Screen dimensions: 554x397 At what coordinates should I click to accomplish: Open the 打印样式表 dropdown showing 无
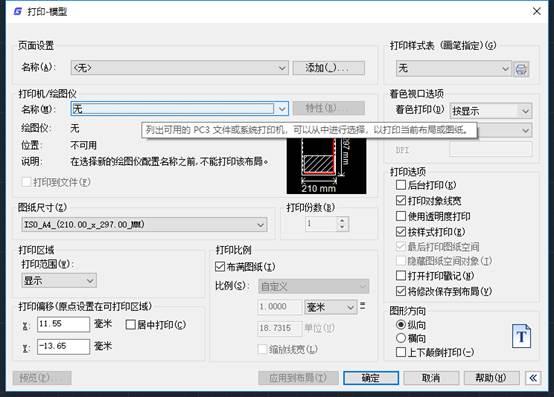click(x=454, y=68)
